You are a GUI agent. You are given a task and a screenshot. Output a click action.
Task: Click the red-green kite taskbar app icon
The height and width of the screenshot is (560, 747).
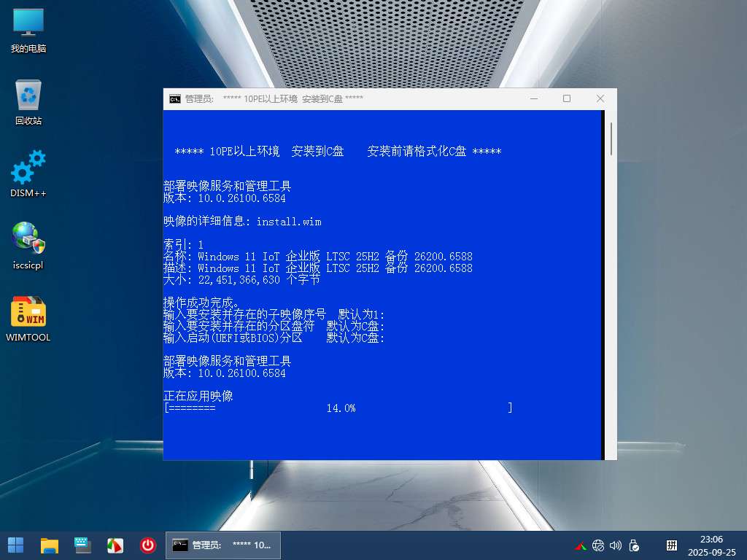click(x=115, y=545)
